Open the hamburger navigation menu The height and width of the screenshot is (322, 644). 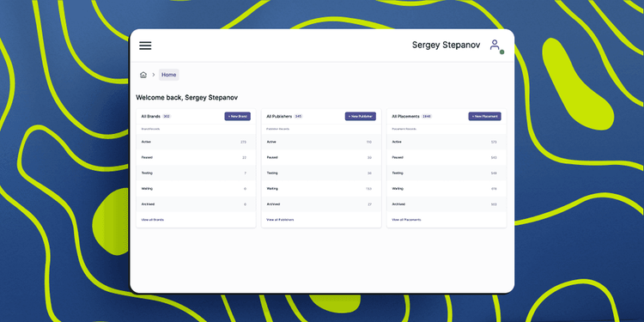(x=145, y=46)
